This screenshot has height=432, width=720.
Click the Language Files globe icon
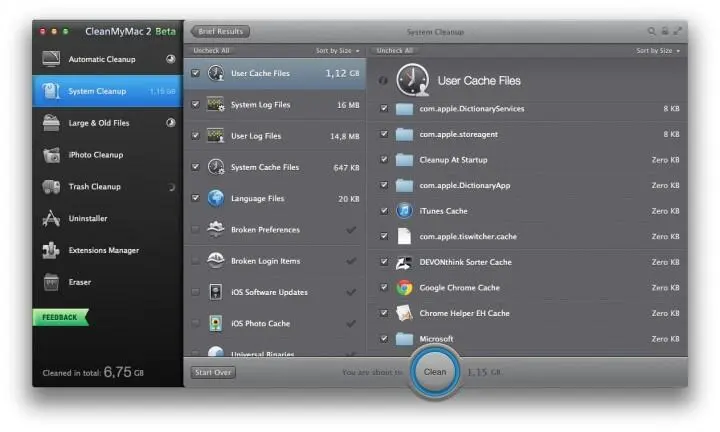click(x=216, y=198)
